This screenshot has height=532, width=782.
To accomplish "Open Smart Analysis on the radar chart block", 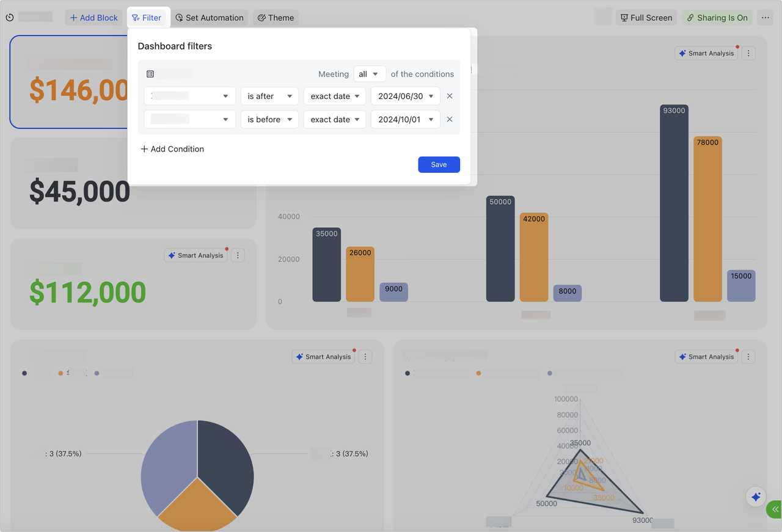I will point(706,356).
